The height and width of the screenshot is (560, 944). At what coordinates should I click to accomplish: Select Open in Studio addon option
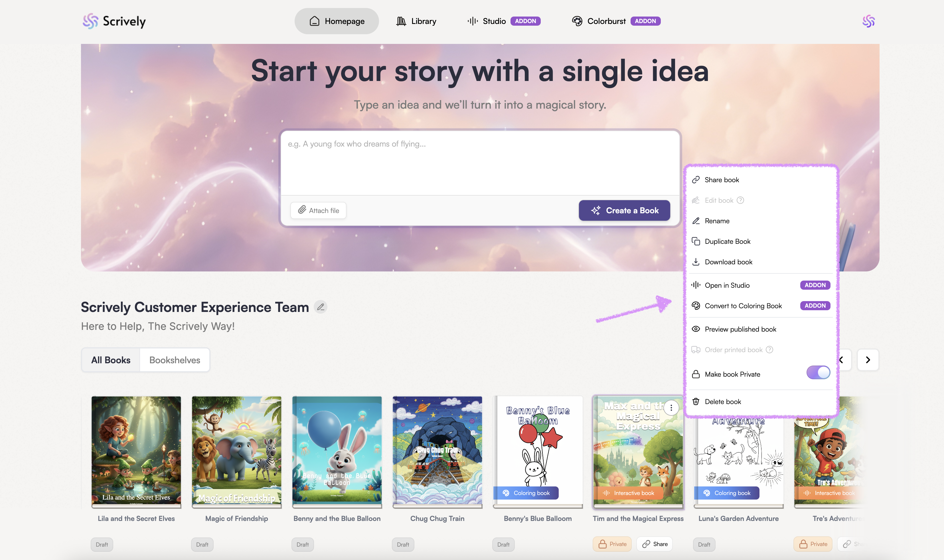tap(727, 285)
